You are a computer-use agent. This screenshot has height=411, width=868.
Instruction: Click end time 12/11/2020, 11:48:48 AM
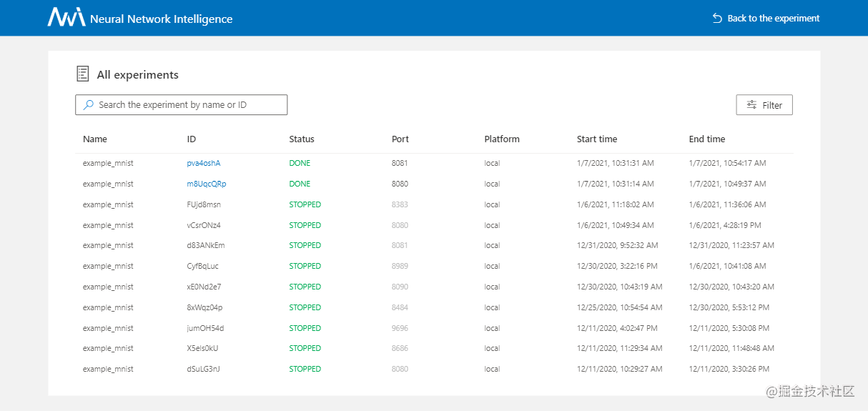[x=731, y=348]
